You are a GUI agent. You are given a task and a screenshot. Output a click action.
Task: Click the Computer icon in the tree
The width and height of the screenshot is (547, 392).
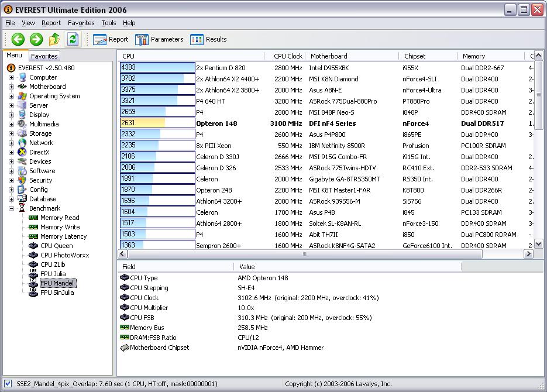22,77
